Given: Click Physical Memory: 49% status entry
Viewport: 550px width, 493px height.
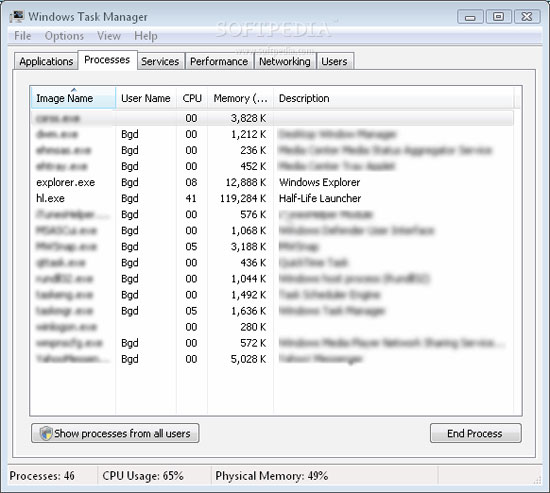Looking at the screenshot, I should click(272, 476).
